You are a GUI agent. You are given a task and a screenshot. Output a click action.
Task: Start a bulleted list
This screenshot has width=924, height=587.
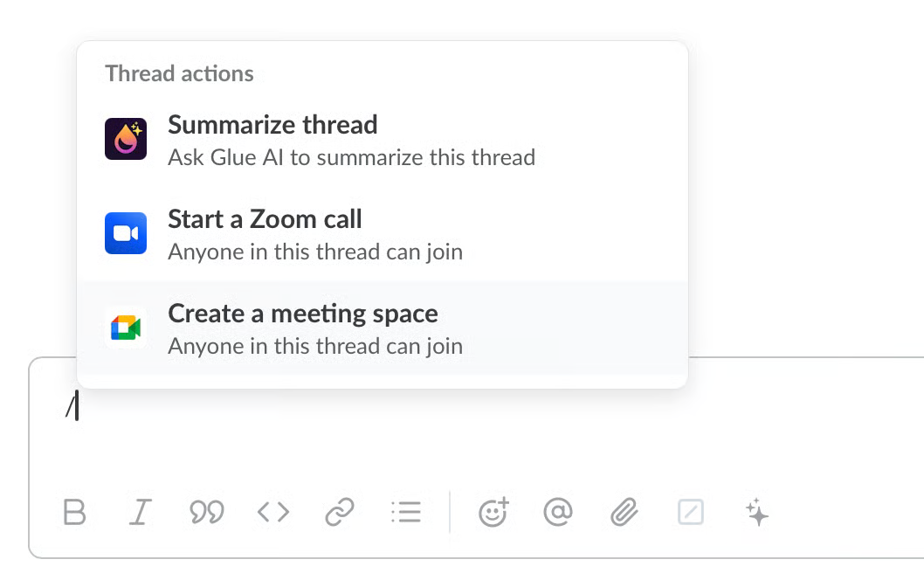click(x=406, y=512)
